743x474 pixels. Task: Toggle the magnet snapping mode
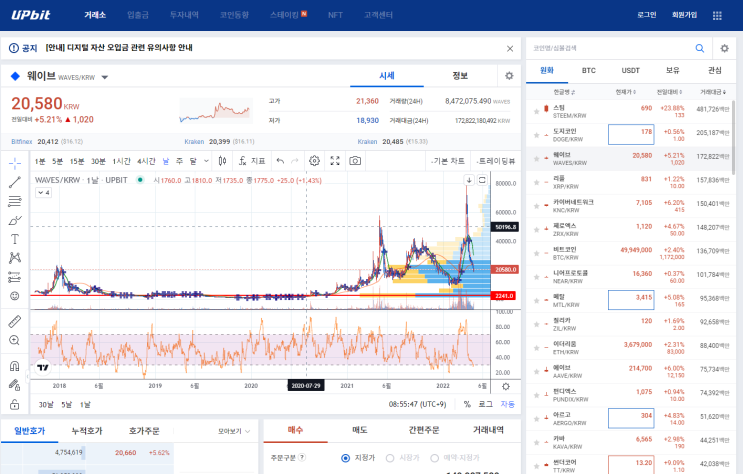click(15, 366)
